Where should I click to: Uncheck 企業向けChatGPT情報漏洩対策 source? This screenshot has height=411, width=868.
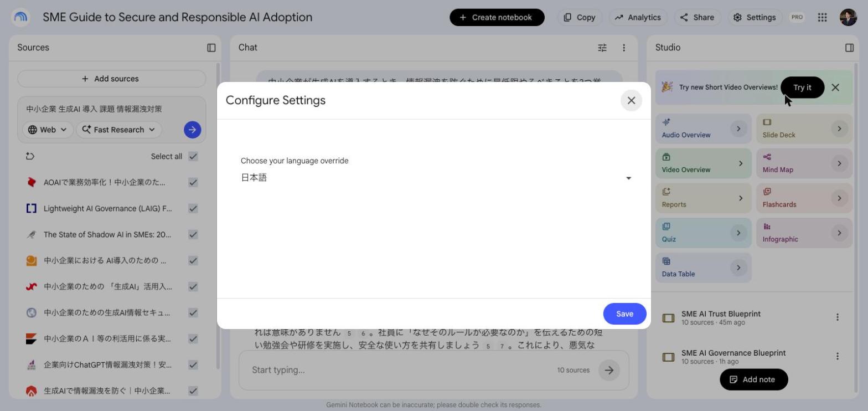tap(193, 364)
